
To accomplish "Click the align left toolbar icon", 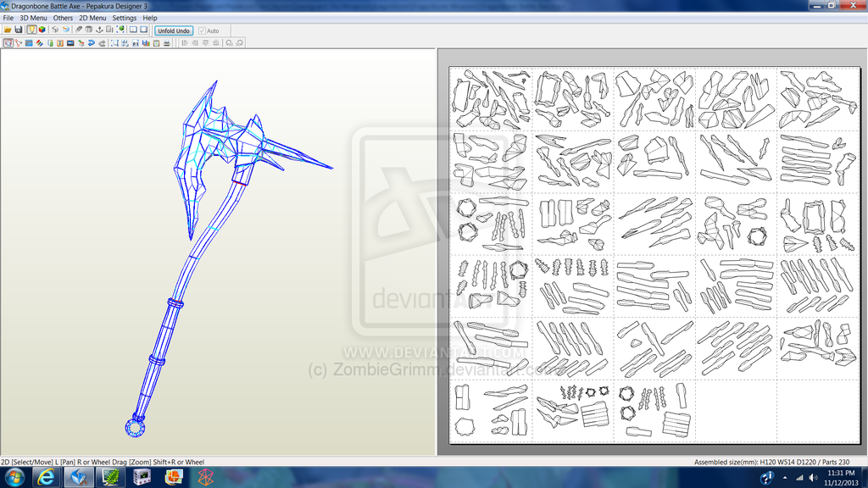I will [184, 42].
